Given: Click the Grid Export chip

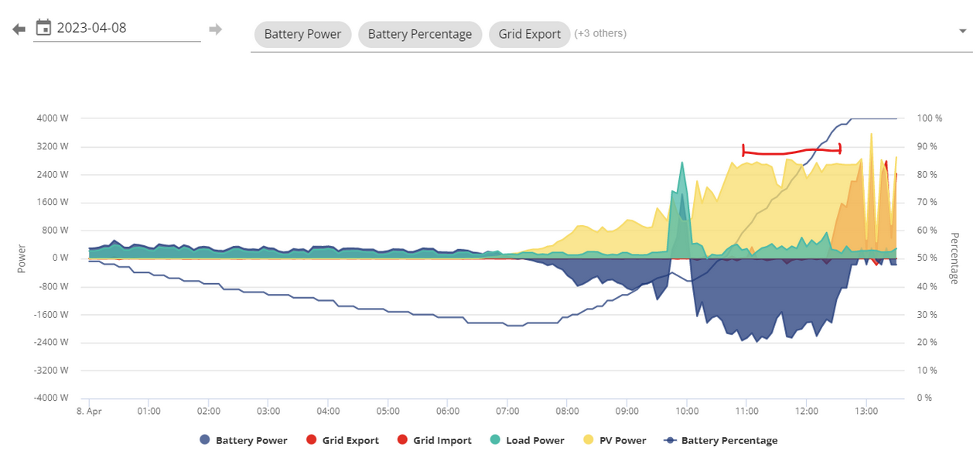Looking at the screenshot, I should (x=530, y=34).
